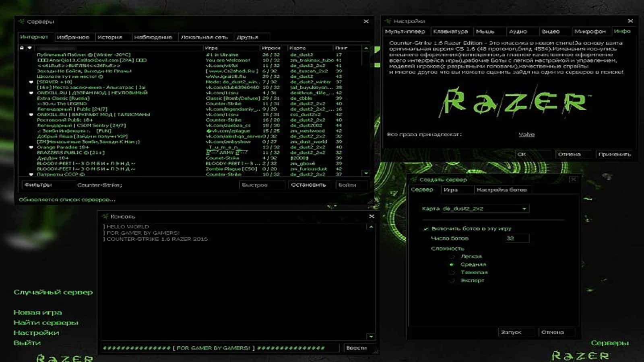The height and width of the screenshot is (362, 644).
Task: Open the Карта de_dust2_2x2 dropdown
Action: (x=485, y=209)
